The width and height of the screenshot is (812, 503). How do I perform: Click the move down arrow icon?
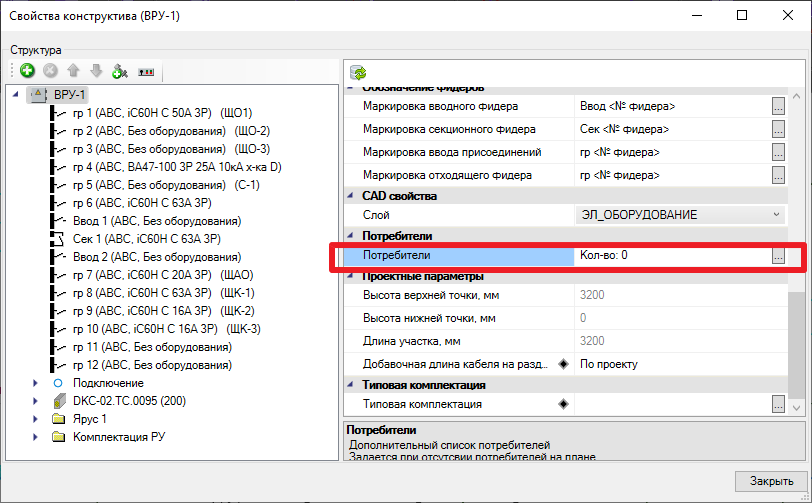point(96,70)
